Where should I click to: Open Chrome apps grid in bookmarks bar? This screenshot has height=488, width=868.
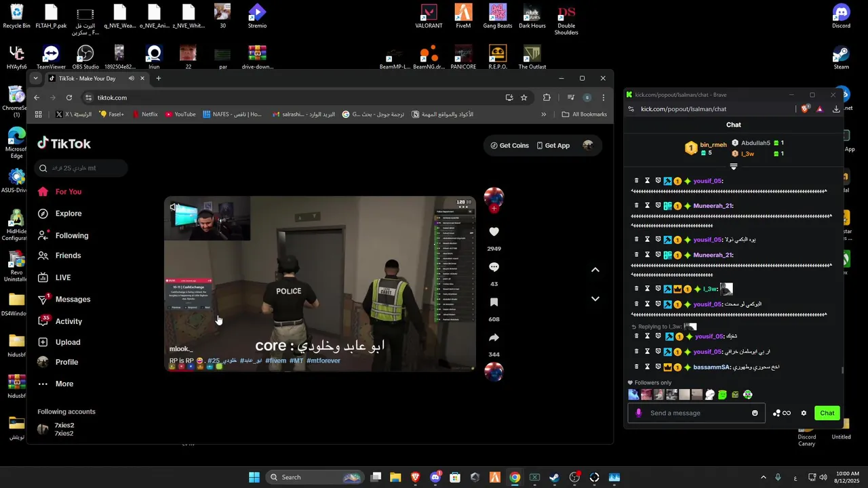click(x=38, y=115)
